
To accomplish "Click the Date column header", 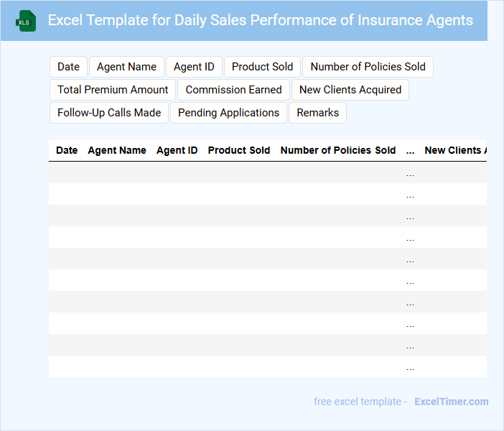I will [67, 150].
